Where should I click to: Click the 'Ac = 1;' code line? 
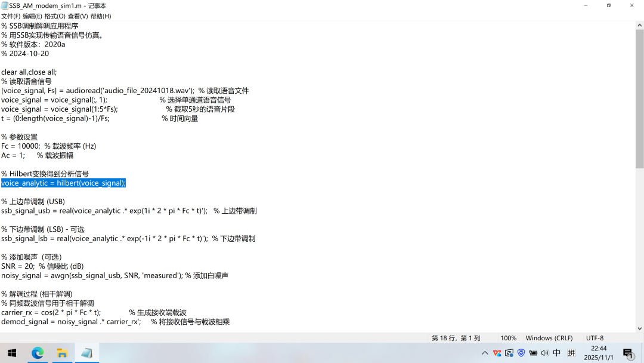click(37, 155)
